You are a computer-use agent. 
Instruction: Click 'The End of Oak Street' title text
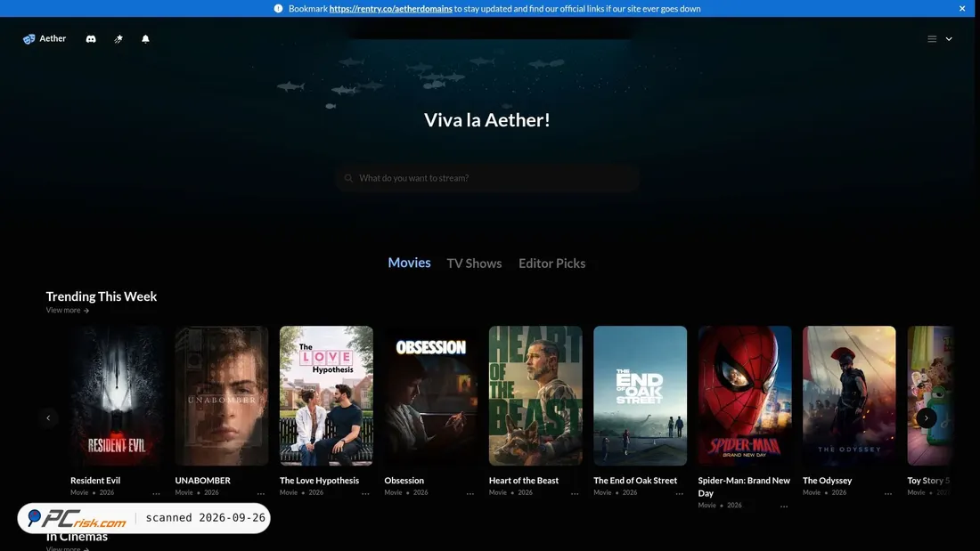[x=635, y=481]
